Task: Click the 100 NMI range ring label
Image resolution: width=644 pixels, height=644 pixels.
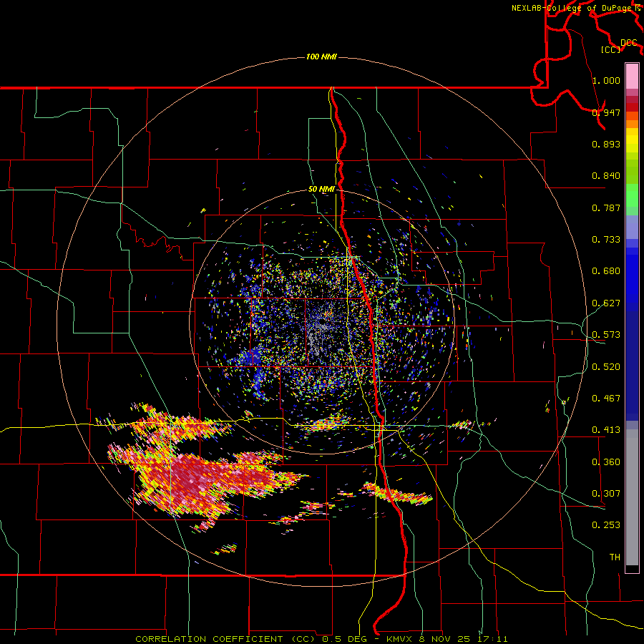Action: [321, 57]
